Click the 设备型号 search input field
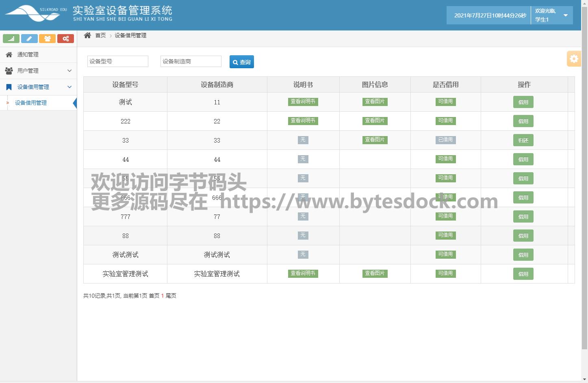Image resolution: width=588 pixels, height=383 pixels. point(117,61)
